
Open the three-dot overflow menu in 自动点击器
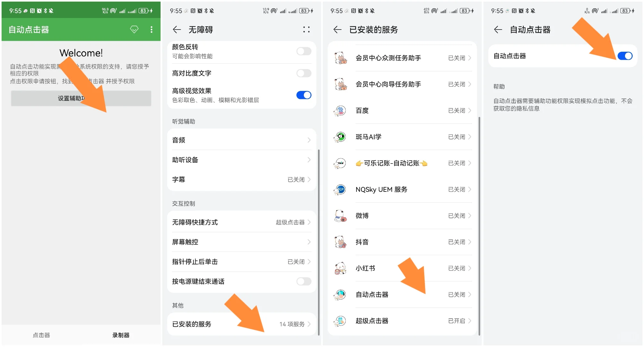pyautogui.click(x=151, y=29)
